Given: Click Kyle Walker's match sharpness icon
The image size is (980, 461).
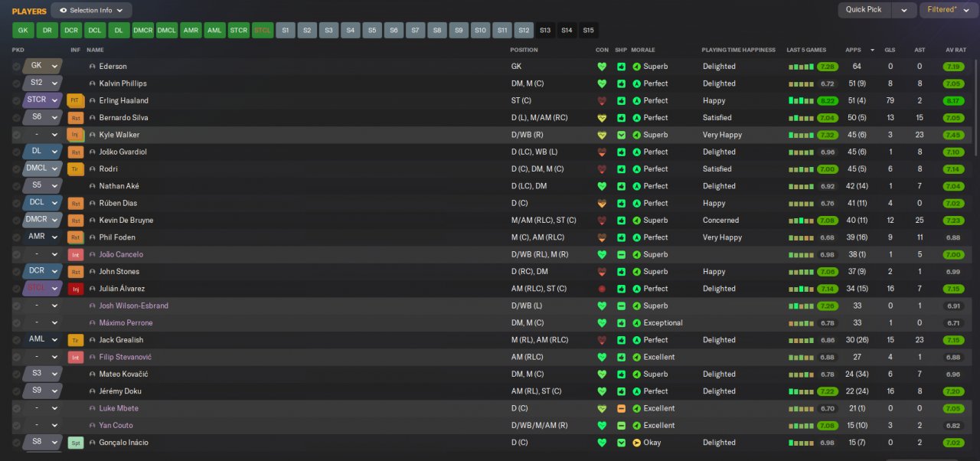Looking at the screenshot, I should pos(622,135).
